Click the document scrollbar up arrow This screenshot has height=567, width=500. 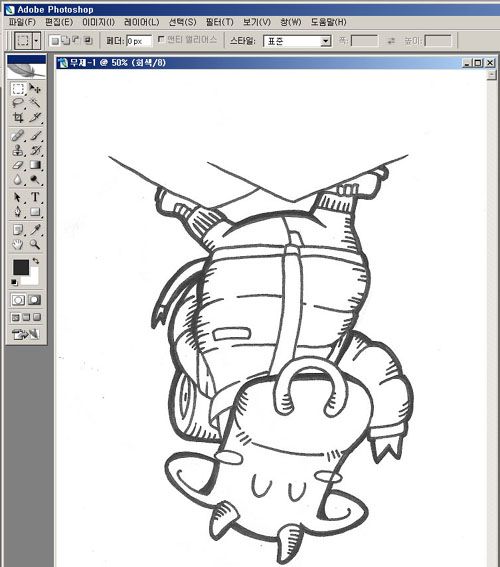[x=492, y=75]
